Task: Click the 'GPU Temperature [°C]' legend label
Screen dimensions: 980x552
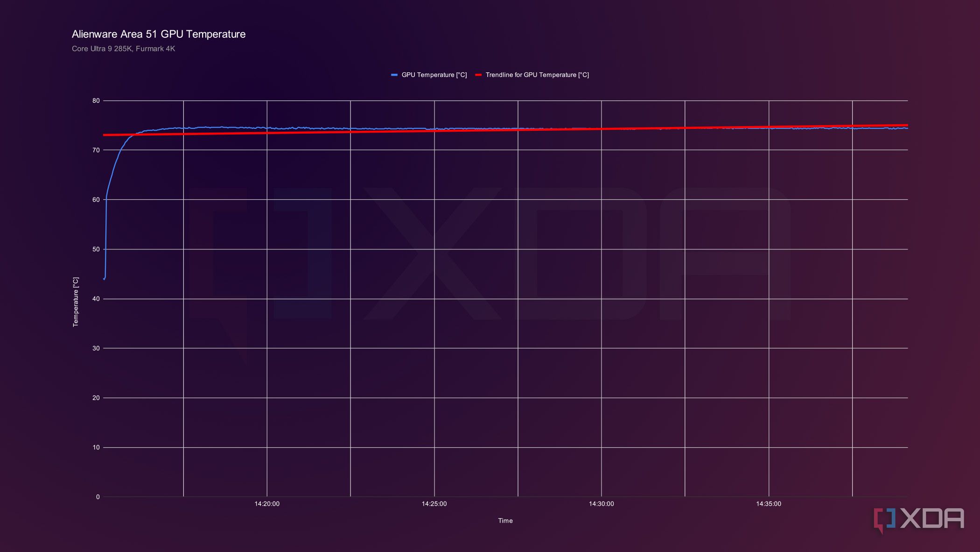Action: 434,75
